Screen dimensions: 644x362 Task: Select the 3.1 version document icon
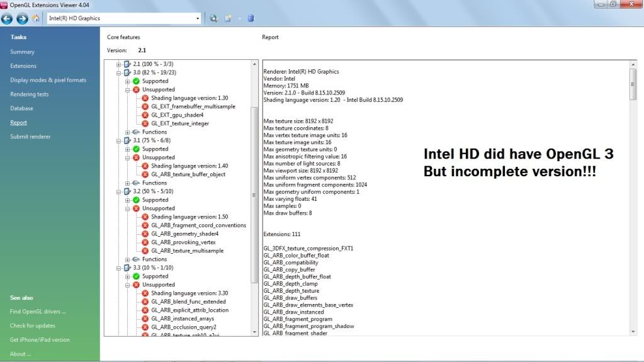(x=127, y=140)
